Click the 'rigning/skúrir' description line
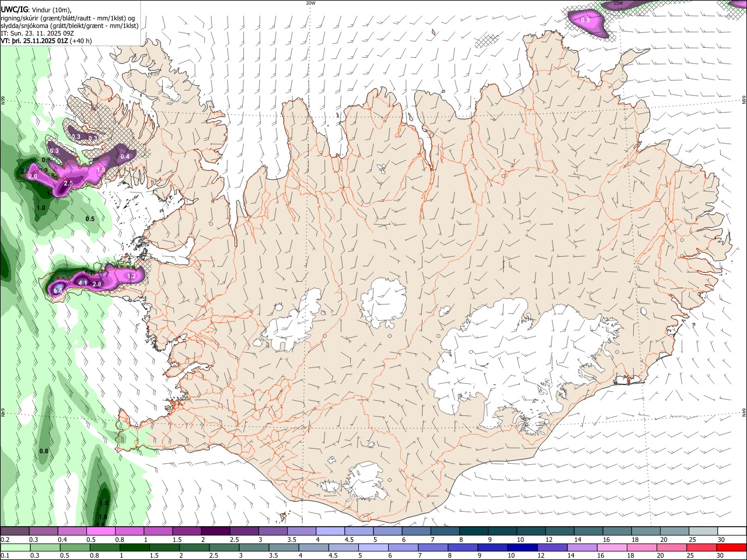This screenshot has width=747, height=560. [68, 18]
